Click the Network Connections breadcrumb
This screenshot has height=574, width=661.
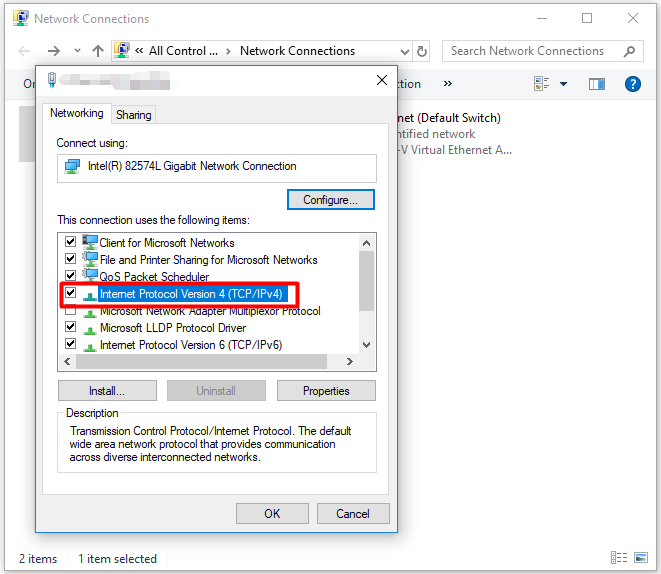(298, 51)
